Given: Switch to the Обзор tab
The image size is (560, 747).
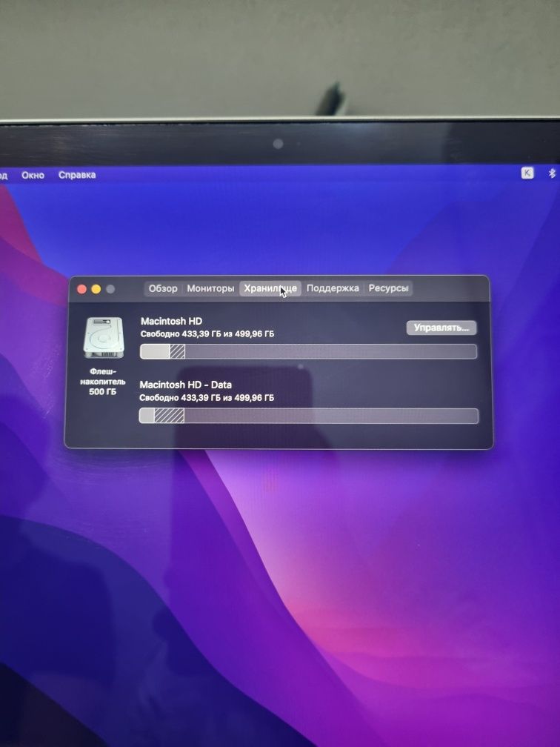Looking at the screenshot, I should [163, 288].
